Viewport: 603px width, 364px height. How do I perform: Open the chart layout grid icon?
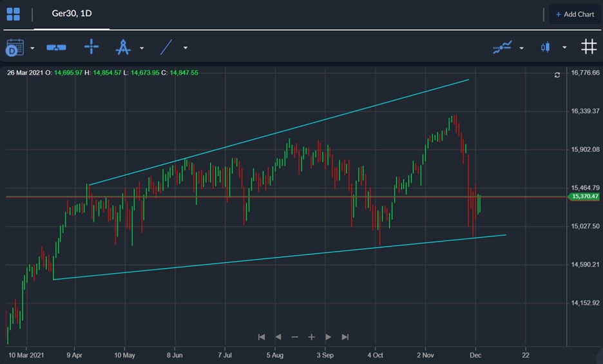[x=14, y=14]
